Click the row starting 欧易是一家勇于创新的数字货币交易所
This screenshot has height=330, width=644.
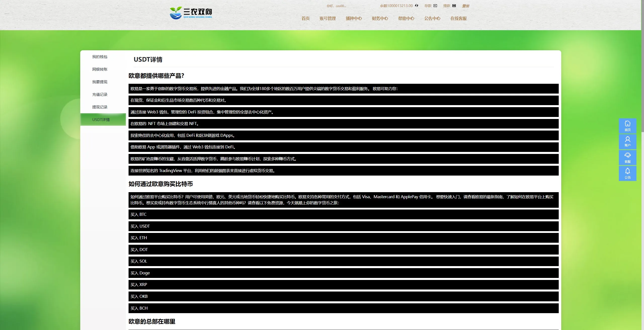pos(343,89)
